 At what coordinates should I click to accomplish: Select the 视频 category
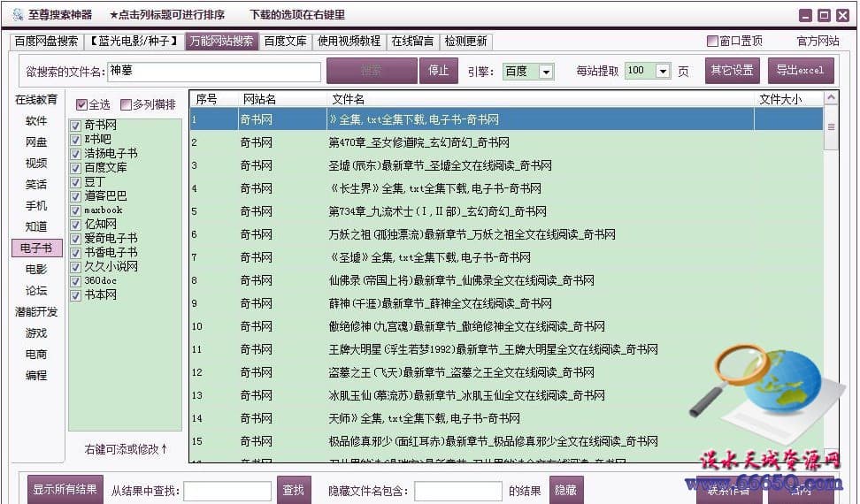click(x=36, y=163)
